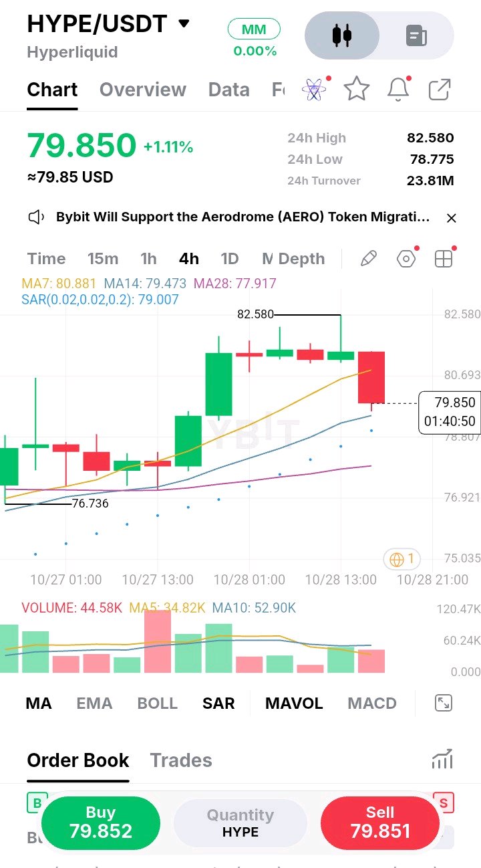Toggle the BOLL indicator

pyautogui.click(x=157, y=703)
